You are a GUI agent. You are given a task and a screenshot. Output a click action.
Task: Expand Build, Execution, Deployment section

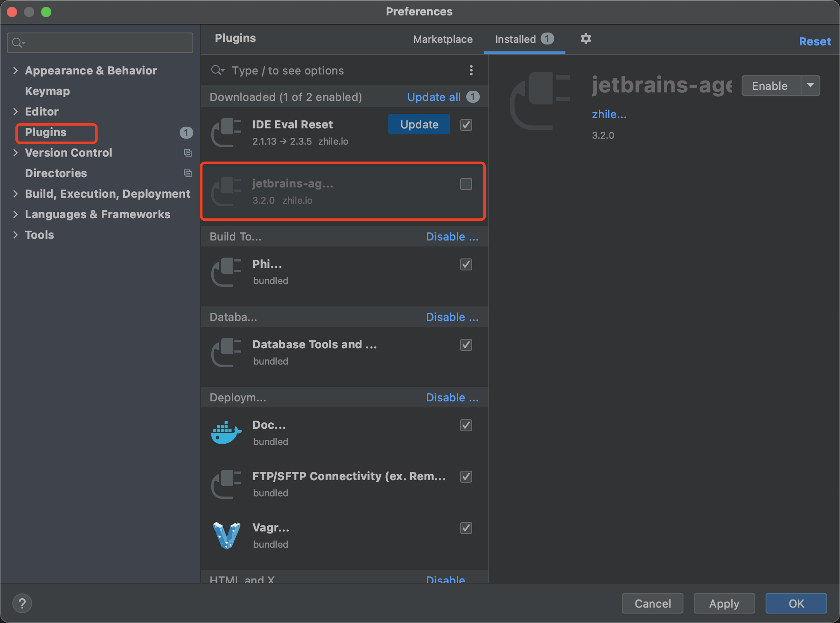pyautogui.click(x=15, y=194)
